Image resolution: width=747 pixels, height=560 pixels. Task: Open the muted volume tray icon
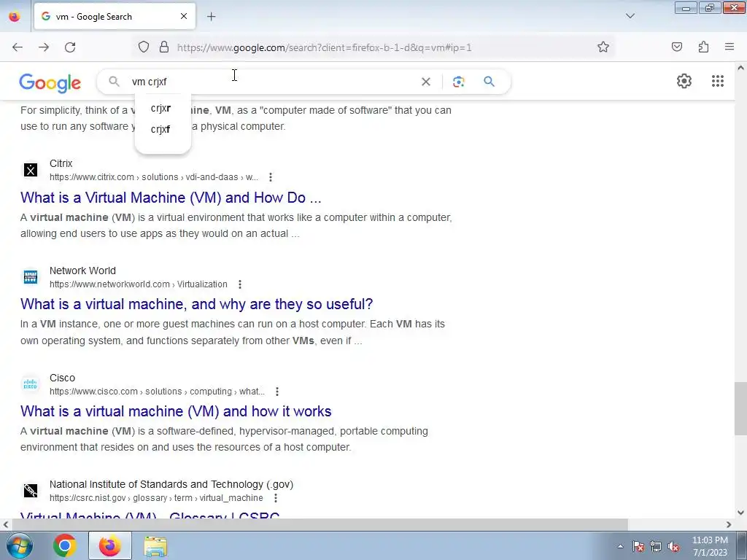(673, 547)
